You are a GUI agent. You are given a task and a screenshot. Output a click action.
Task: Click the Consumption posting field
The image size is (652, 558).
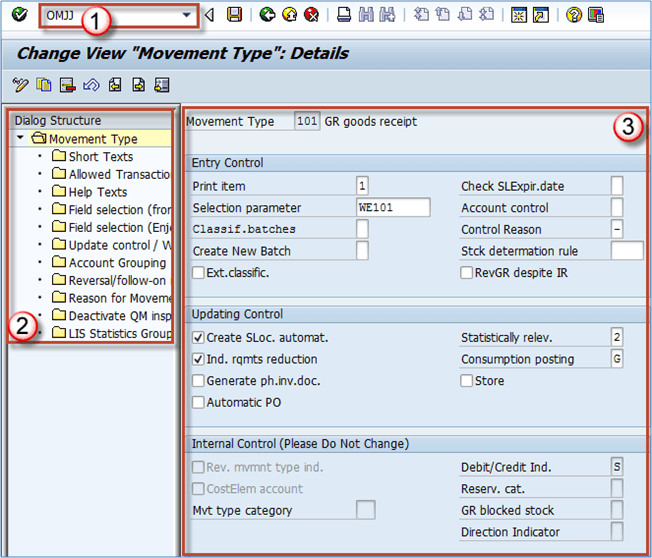617,359
